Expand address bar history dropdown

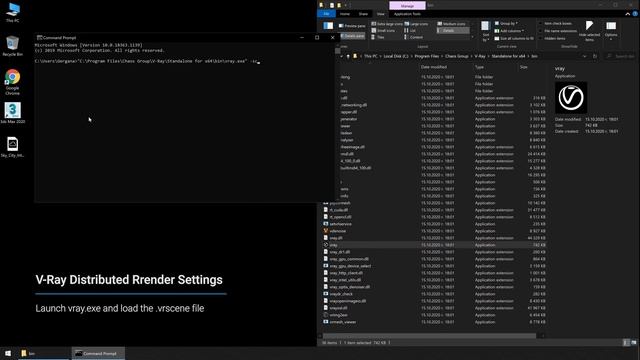(584, 56)
